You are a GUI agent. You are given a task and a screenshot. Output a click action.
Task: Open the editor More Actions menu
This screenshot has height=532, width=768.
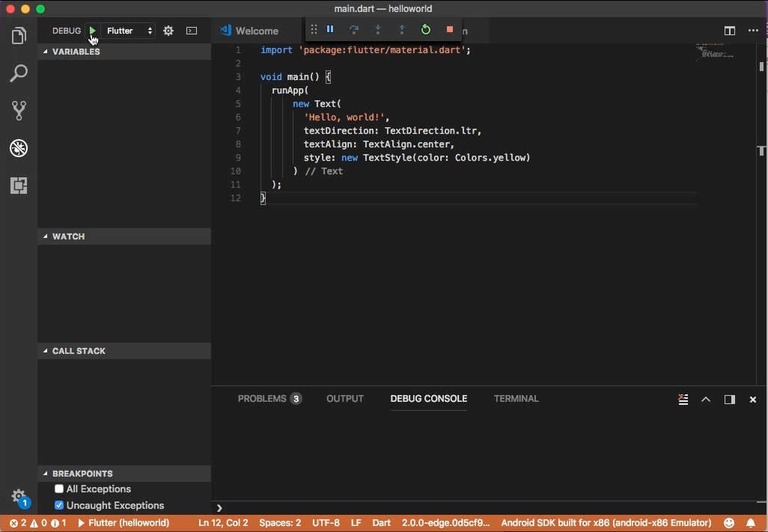[753, 31]
